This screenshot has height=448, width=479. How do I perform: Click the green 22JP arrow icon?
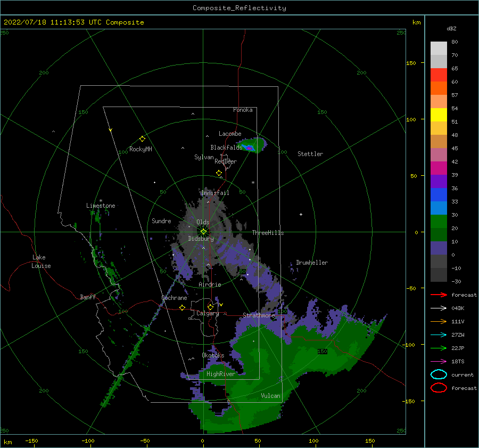(x=439, y=348)
